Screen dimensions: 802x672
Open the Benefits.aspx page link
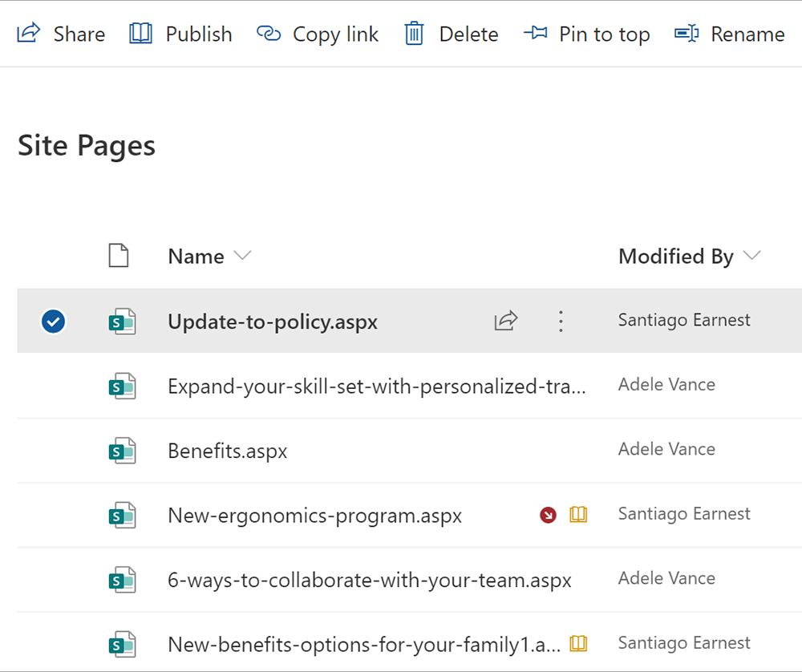(227, 451)
